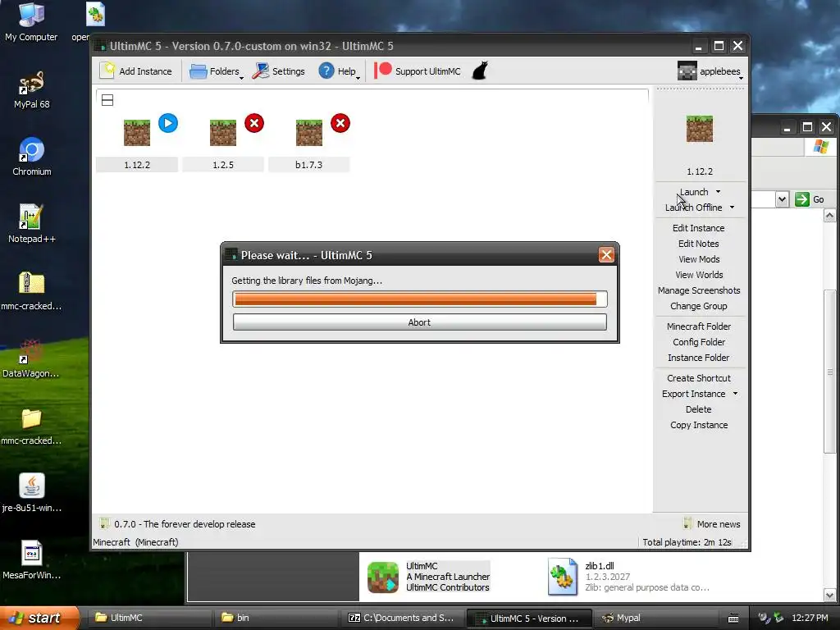Image resolution: width=840 pixels, height=630 pixels.
Task: Open the address dropdown in Explorer window
Action: pyautogui.click(x=782, y=199)
